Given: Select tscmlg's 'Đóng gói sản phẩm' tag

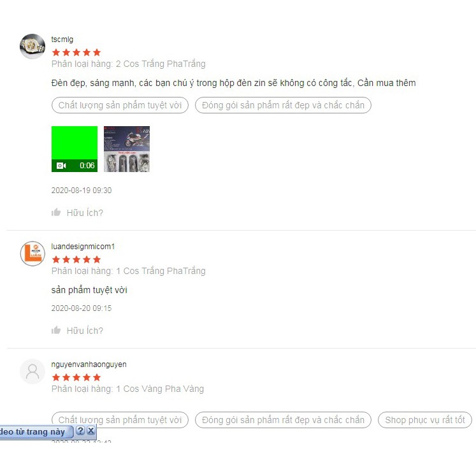Looking at the screenshot, I should coord(283,105).
